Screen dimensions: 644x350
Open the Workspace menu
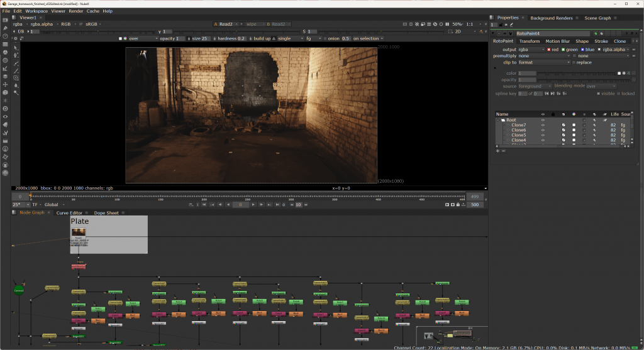36,11
